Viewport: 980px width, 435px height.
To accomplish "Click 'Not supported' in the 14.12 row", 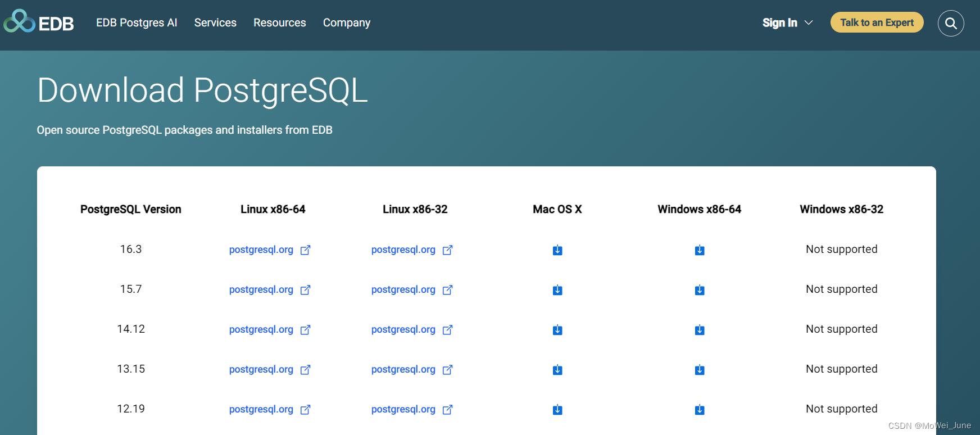I will tap(842, 329).
